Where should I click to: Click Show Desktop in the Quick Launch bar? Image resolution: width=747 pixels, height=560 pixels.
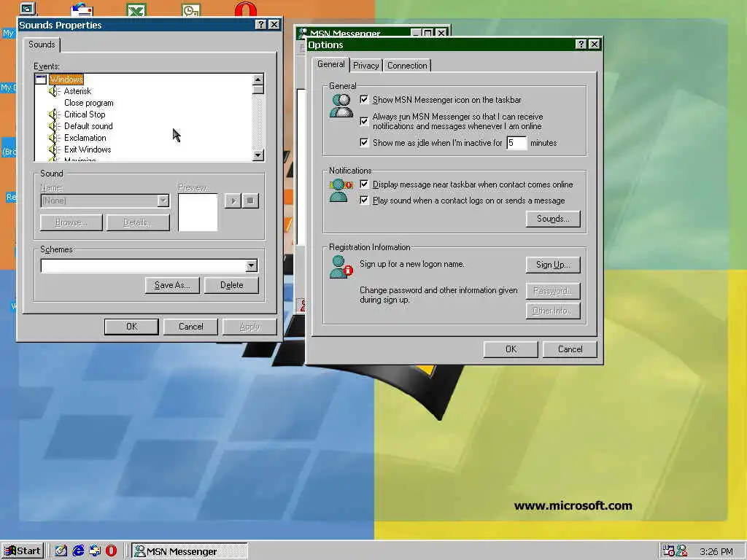click(x=61, y=551)
